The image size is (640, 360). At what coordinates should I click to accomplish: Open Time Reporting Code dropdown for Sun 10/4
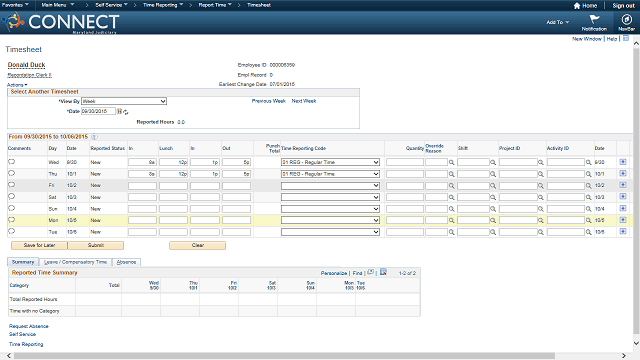click(330, 209)
